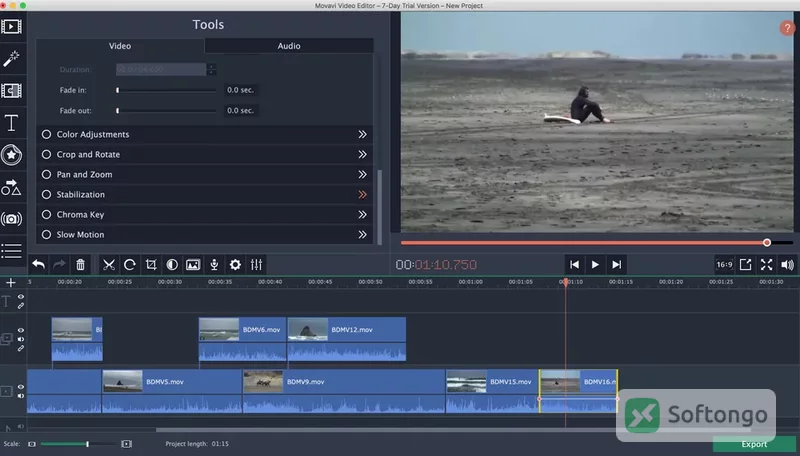The width and height of the screenshot is (800, 456).
Task: Expand Pan and Zoom double chevron
Action: [362, 174]
